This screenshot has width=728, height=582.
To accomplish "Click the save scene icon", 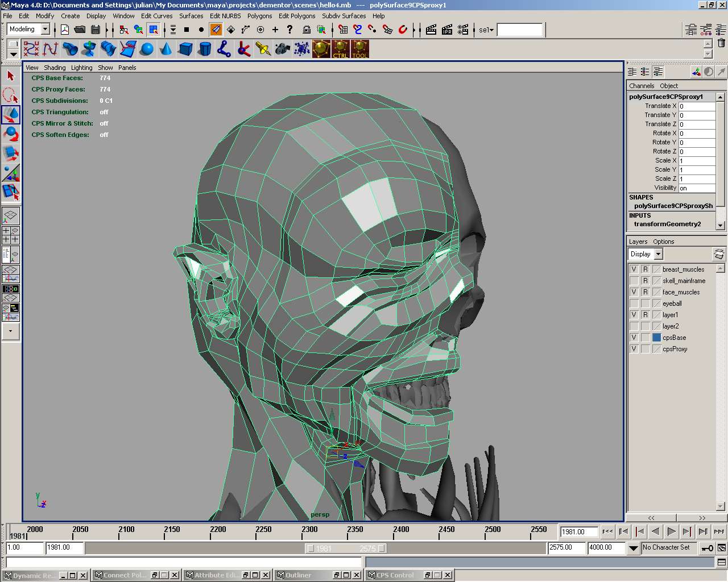I will (x=96, y=30).
